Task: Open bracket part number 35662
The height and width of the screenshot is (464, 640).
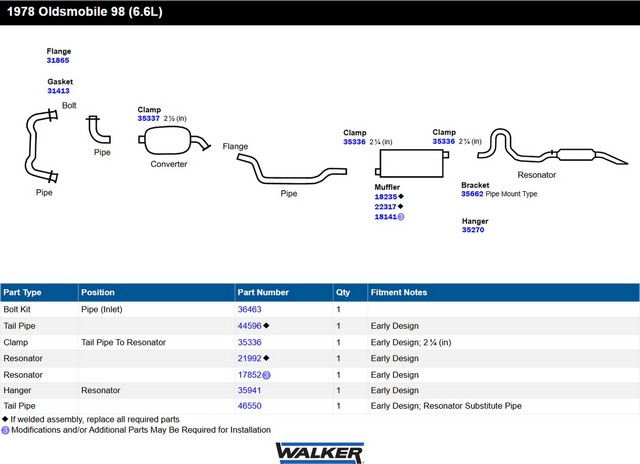Action: coord(472,194)
